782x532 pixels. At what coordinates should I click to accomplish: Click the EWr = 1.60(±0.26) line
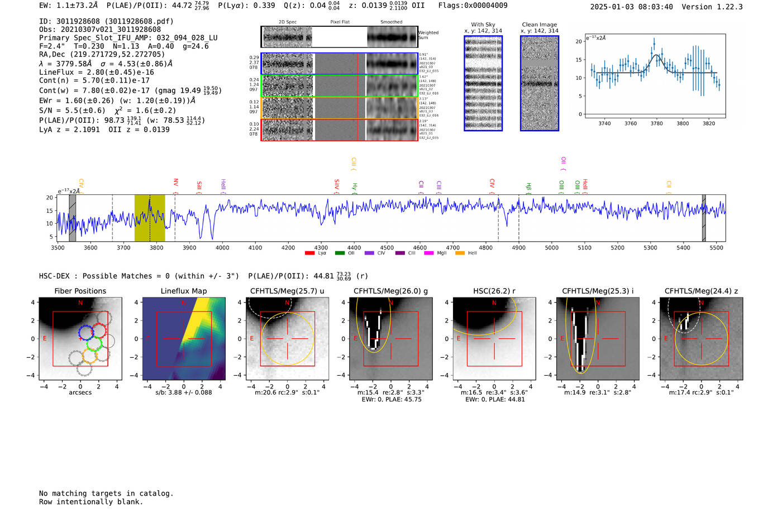[x=117, y=101]
